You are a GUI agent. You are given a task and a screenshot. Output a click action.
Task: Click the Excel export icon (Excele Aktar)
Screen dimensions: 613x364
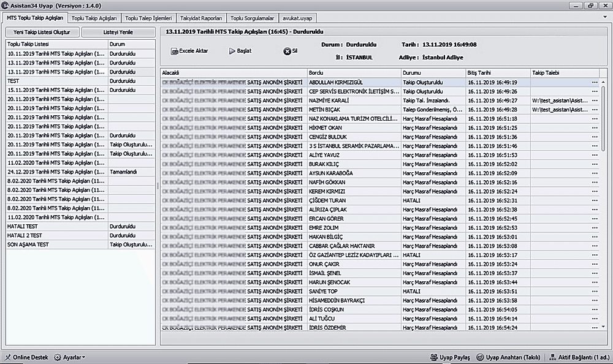pyautogui.click(x=174, y=51)
